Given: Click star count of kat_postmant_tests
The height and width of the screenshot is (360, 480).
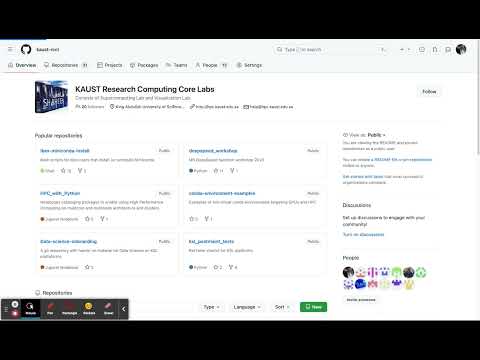Looking at the screenshot, I should pos(218,267).
